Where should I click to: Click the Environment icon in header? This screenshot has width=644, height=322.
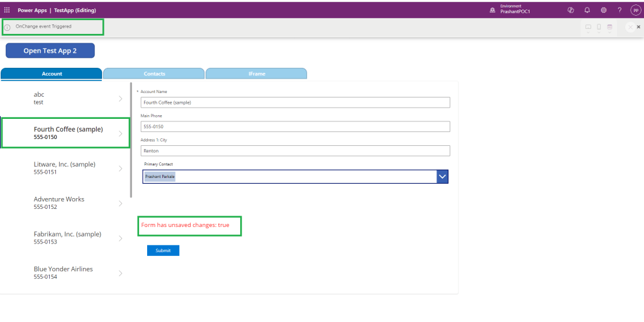[x=492, y=10]
